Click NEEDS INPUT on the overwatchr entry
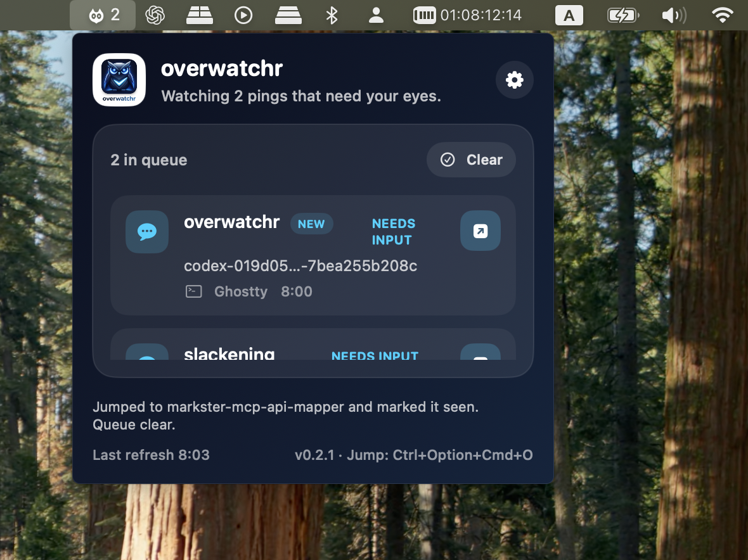The image size is (748, 560). point(393,232)
